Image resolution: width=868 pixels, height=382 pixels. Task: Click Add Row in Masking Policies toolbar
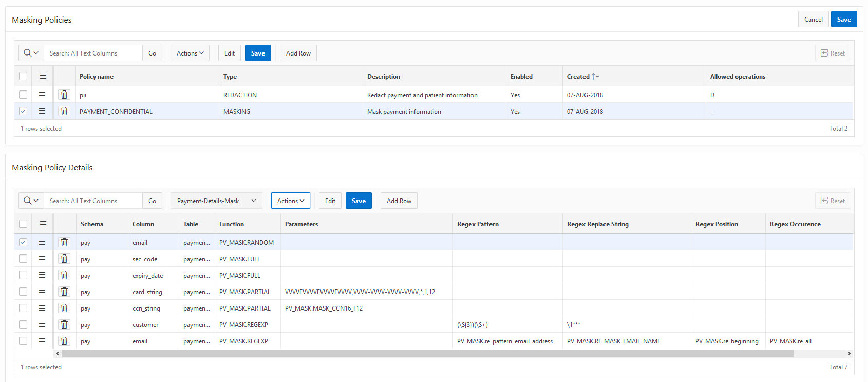[298, 53]
